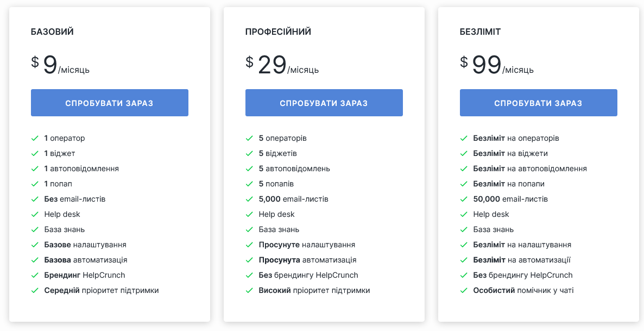
Task: Click the checkmark beside «Особистий помічник у чаті»
Action: (x=463, y=290)
